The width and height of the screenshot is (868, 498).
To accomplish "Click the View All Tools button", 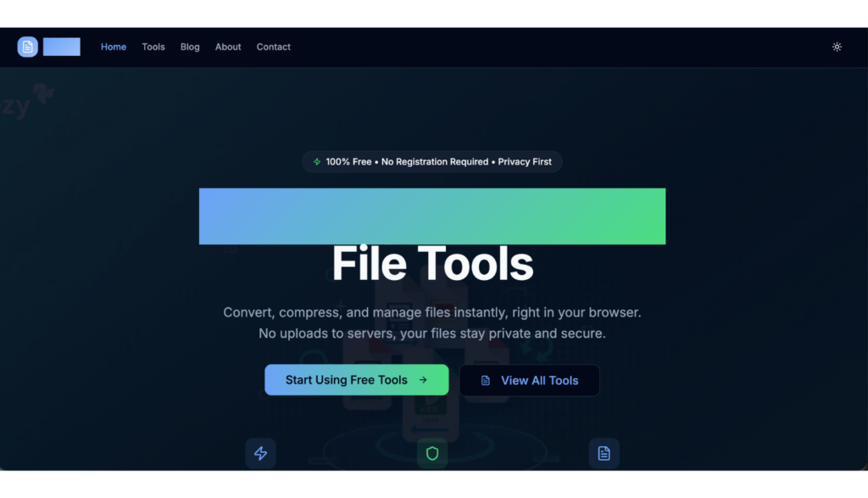I will click(x=530, y=380).
